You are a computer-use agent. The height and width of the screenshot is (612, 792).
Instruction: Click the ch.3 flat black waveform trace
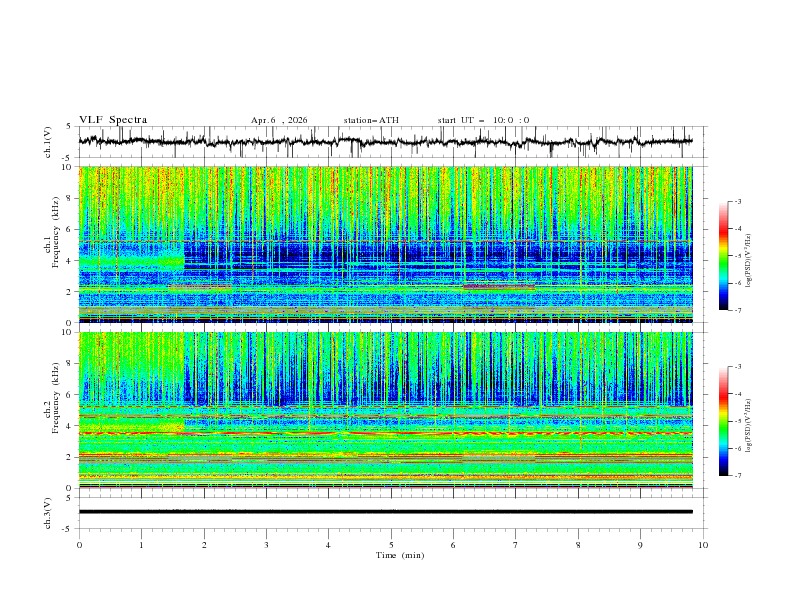385,512
